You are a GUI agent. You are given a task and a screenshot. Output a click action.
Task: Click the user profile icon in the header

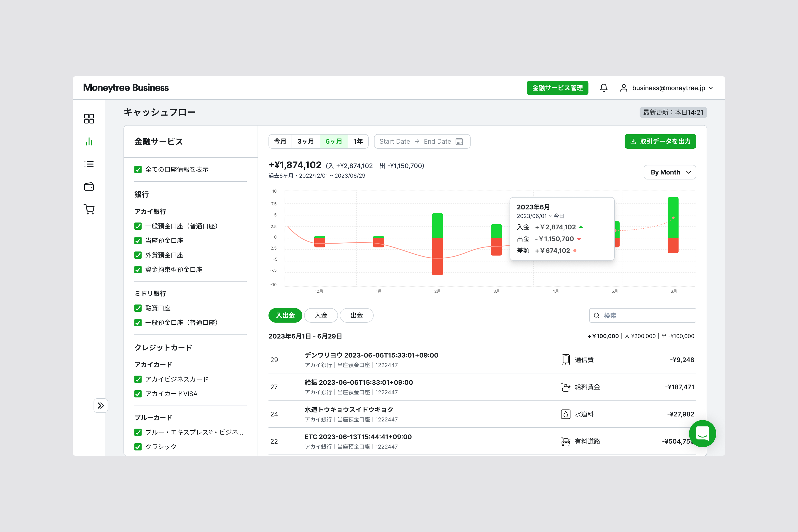click(624, 87)
